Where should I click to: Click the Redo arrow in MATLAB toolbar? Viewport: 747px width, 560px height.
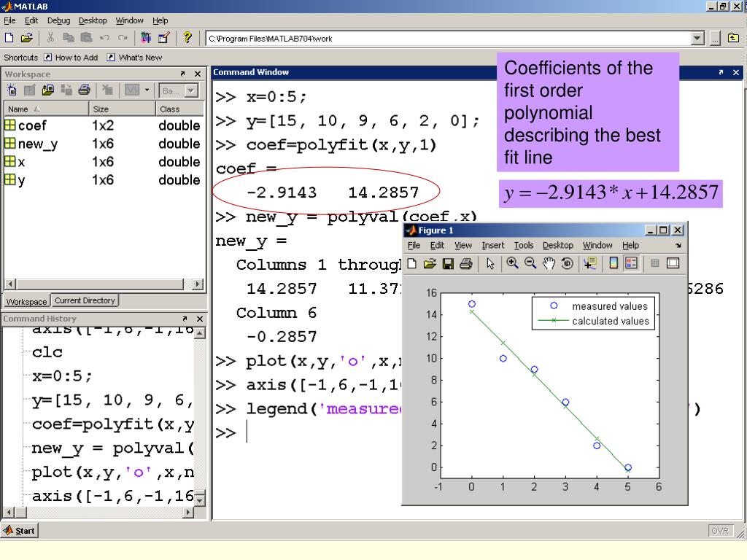pos(123,38)
